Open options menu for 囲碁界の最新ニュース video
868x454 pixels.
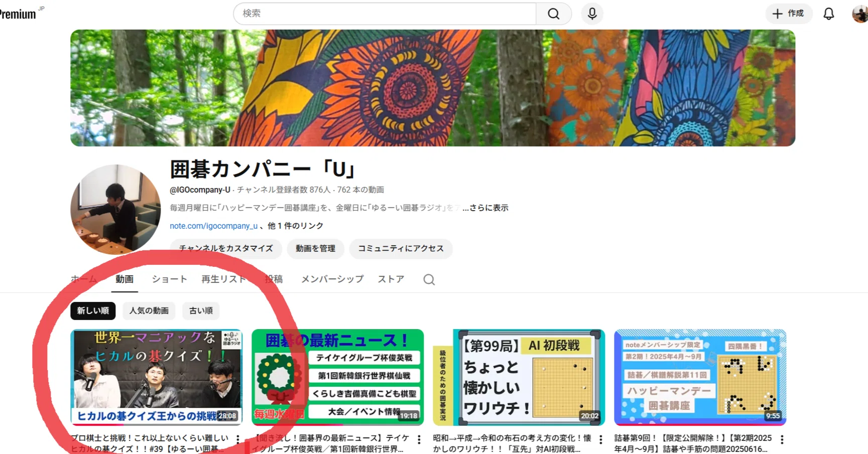click(x=419, y=439)
